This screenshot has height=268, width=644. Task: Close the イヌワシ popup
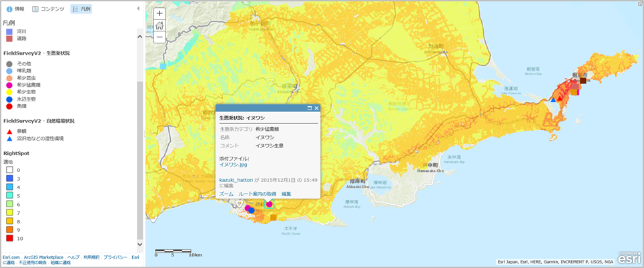coord(317,108)
